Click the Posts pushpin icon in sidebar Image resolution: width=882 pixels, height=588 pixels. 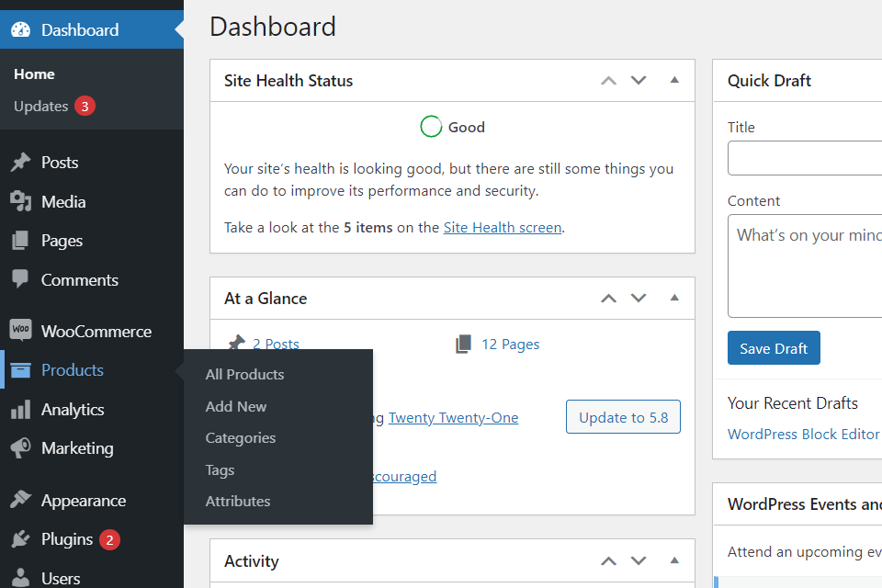coord(21,162)
